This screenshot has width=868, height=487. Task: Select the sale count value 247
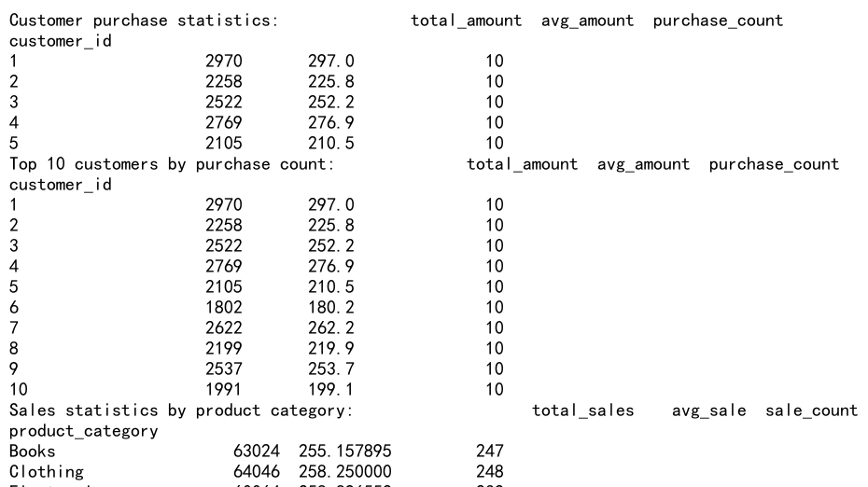[x=489, y=452]
